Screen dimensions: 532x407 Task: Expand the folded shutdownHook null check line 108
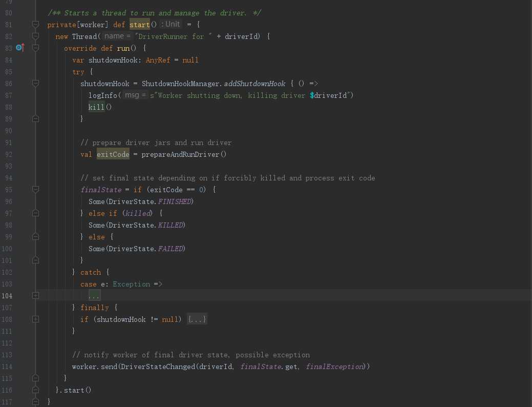tap(35, 319)
